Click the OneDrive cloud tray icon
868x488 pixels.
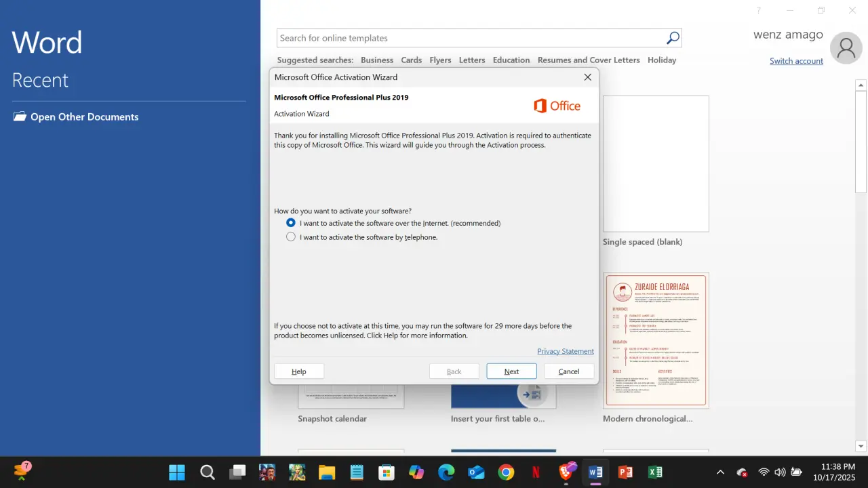(742, 472)
